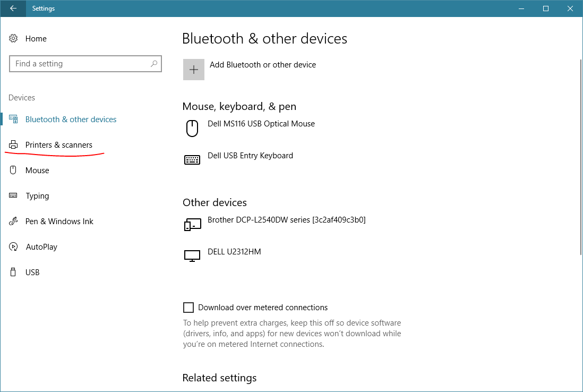583x392 pixels.
Task: Click the printer icon in sidebar
Action: (13, 144)
